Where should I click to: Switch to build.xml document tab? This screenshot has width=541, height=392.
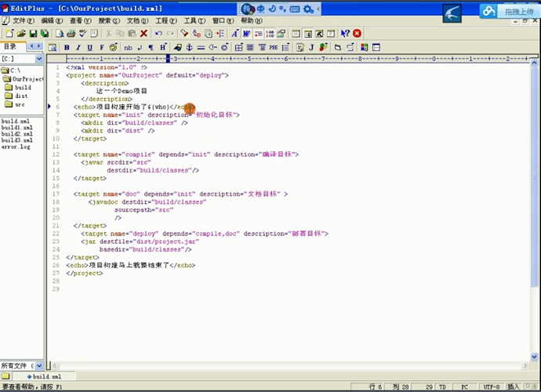(x=44, y=376)
